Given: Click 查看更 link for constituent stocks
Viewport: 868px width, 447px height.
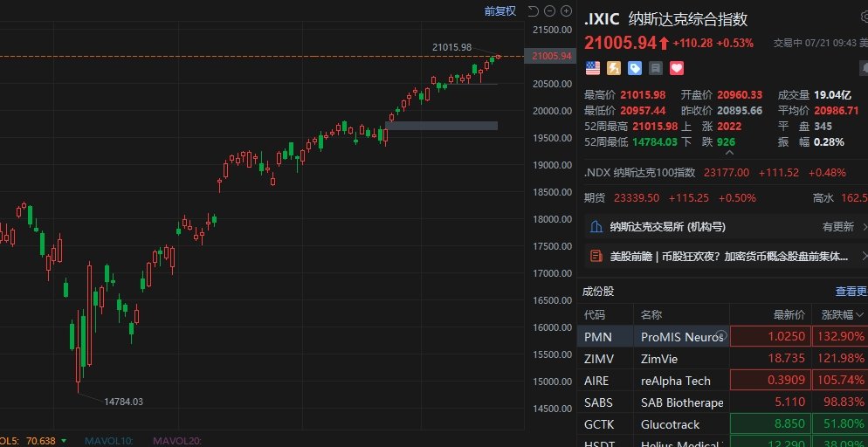Looking at the screenshot, I should 851,292.
